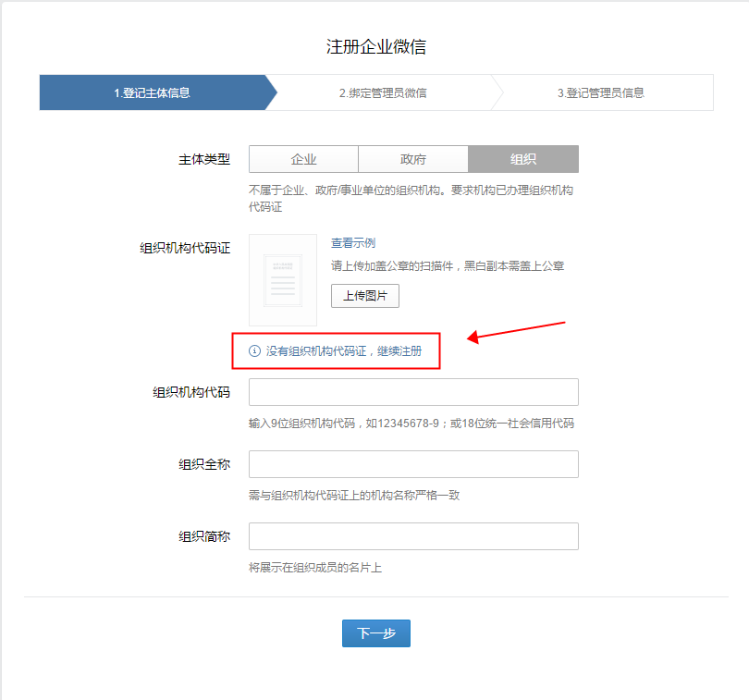Click the 组织简称 field label
749x700 pixels.
[x=204, y=536]
